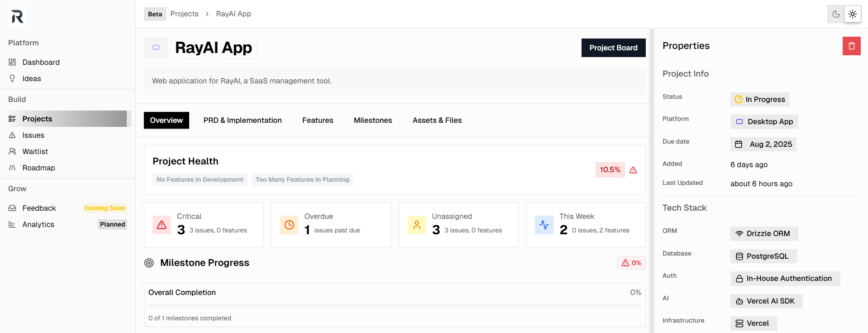
Task: Navigate to Projects breadcrumb link
Action: pyautogui.click(x=184, y=14)
